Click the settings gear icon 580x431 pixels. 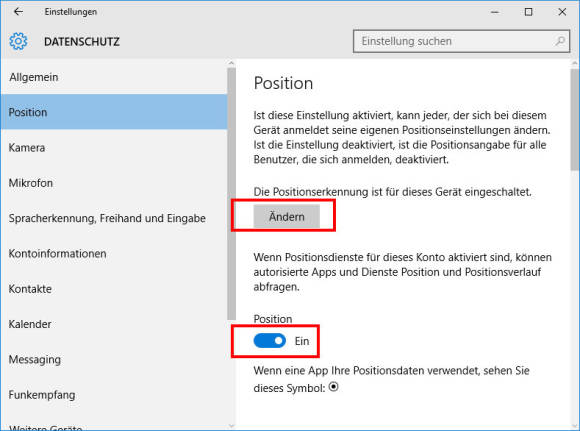tap(18, 41)
